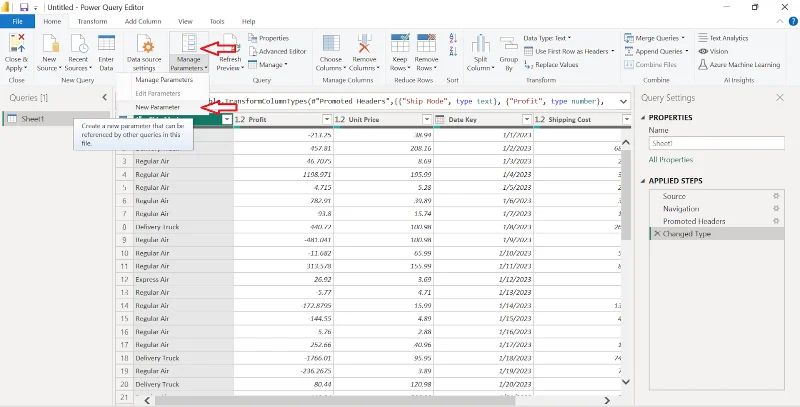Screen dimensions: 800x407
Task: Open the File tab
Action: pyautogui.click(x=17, y=21)
